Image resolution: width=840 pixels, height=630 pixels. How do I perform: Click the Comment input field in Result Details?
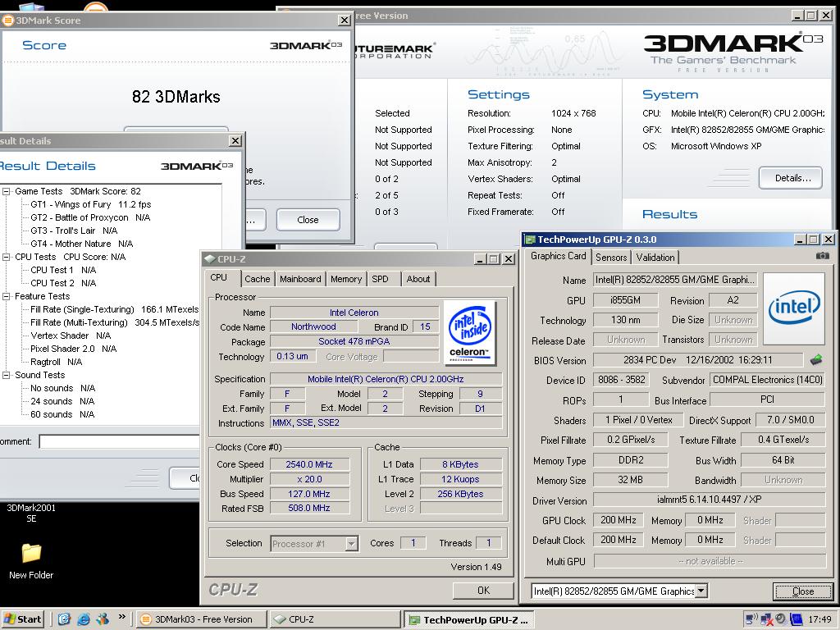(121, 441)
